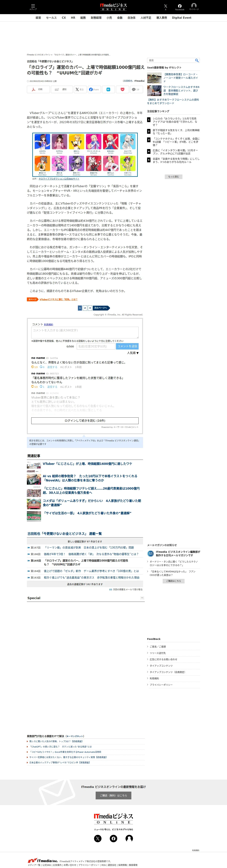Click the Facebook Share button
Viewport: 227px width, 868px height.
[x=94, y=90]
